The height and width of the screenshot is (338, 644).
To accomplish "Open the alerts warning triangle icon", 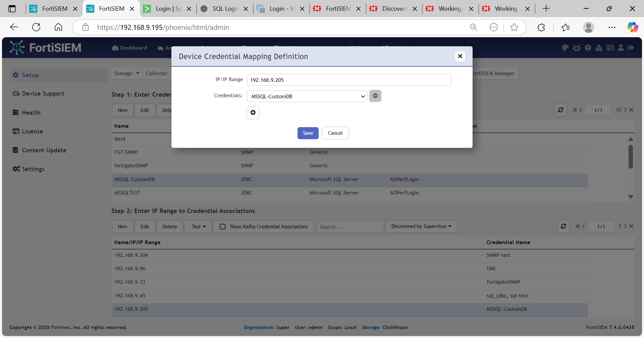I will click(x=599, y=48).
